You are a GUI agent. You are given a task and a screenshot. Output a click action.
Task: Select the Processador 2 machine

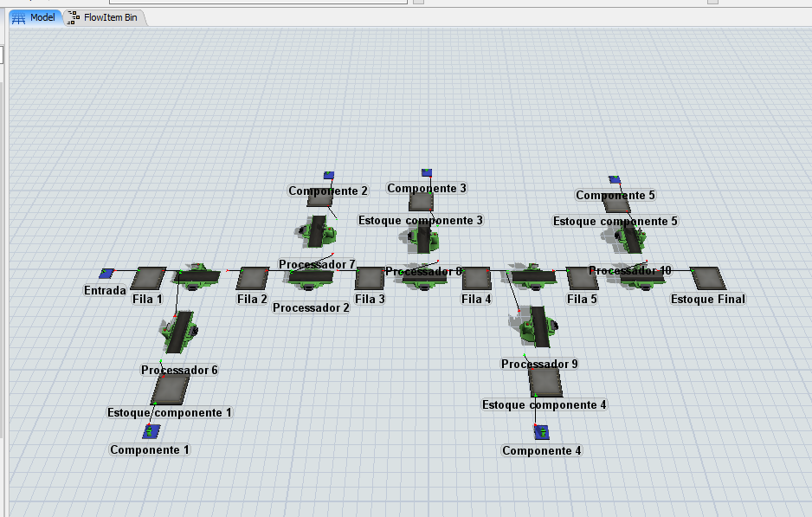click(x=311, y=277)
